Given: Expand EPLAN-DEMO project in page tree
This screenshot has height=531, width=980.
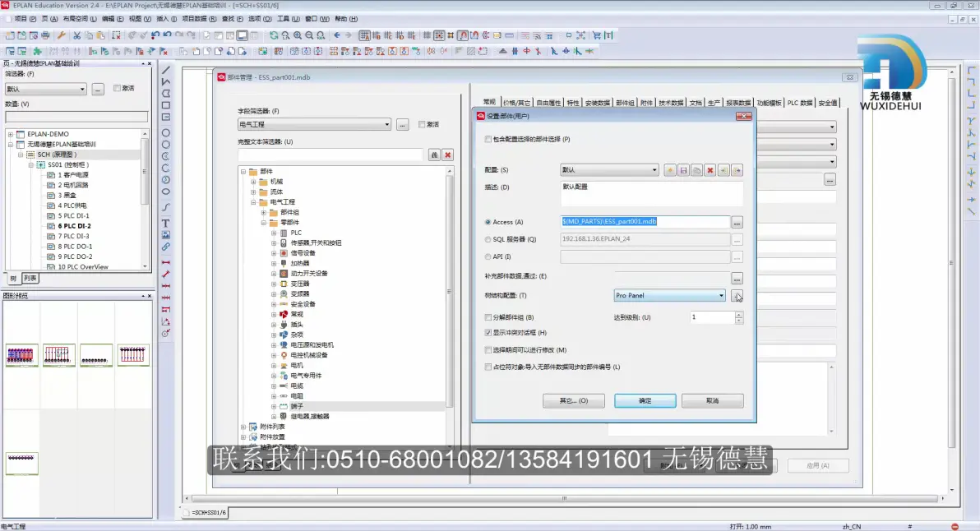Looking at the screenshot, I should pyautogui.click(x=10, y=134).
